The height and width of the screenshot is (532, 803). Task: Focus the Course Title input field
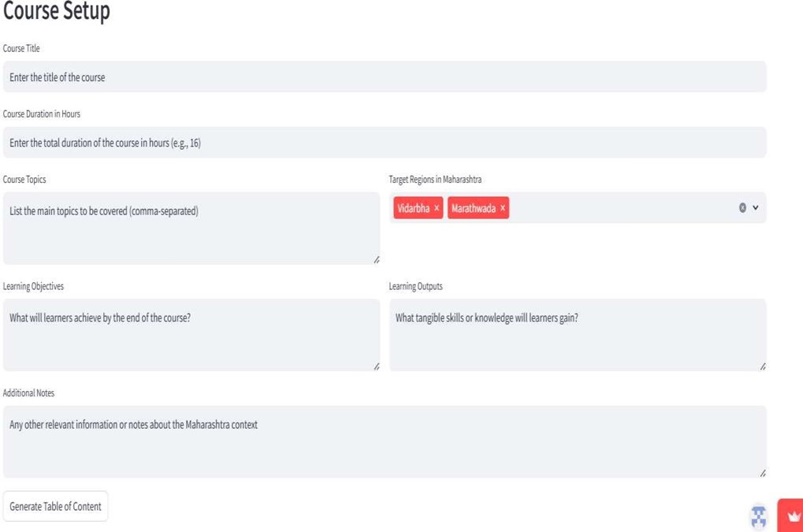(385, 76)
